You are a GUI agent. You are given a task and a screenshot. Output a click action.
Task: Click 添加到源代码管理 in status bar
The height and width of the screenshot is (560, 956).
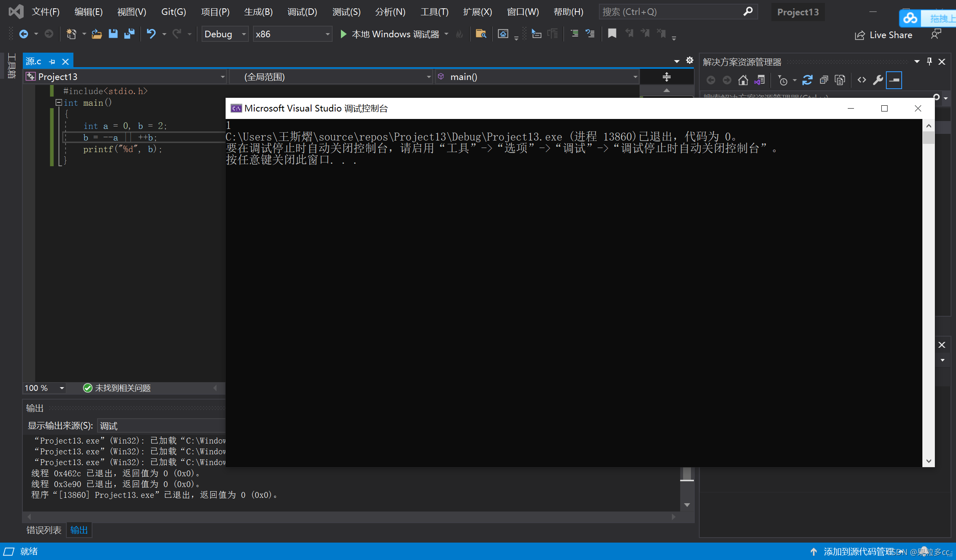pos(859,552)
